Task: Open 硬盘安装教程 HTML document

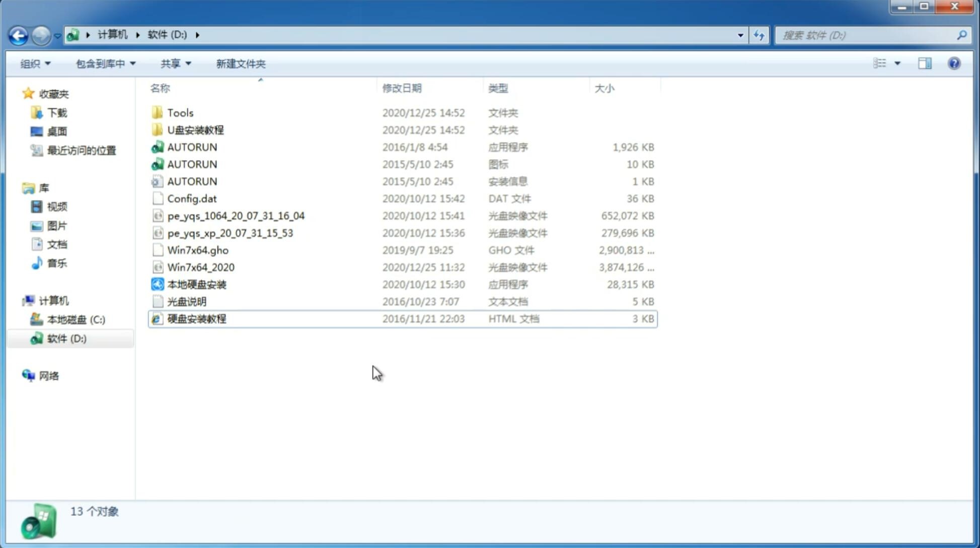Action: 196,318
